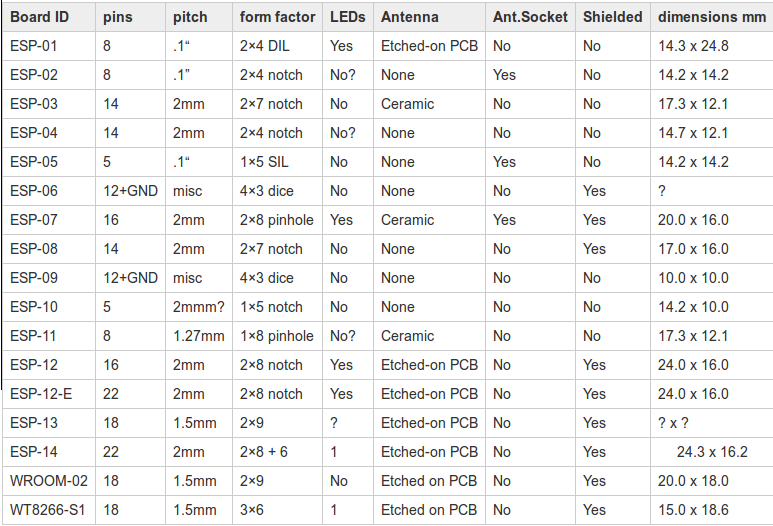Click the WT8266-S1 board cell
This screenshot has width=773, height=526.
tap(49, 510)
